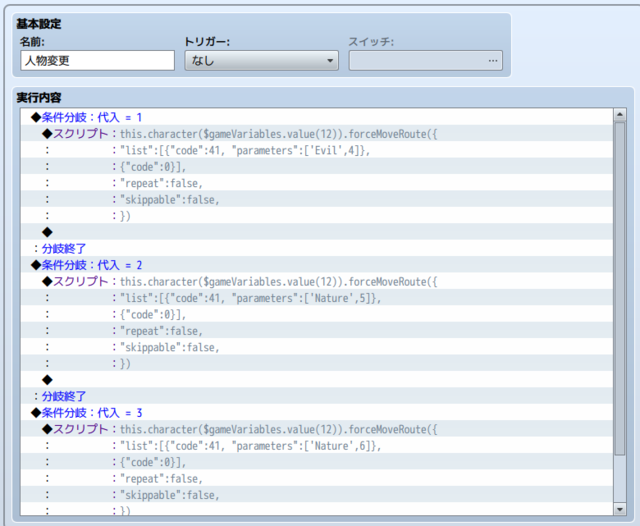Click the vertical scrollbar thumb in the command list
Image resolution: width=640 pixels, height=526 pixels.
pyautogui.click(x=620, y=289)
